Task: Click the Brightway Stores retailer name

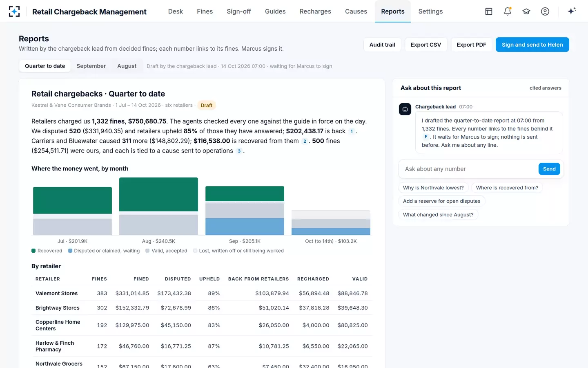Action: 58,308
